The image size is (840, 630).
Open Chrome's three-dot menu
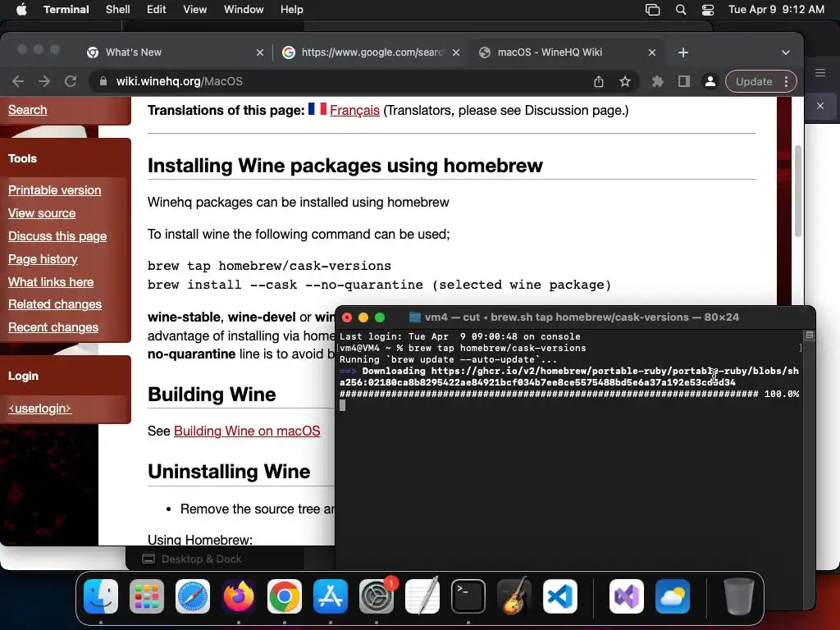[x=786, y=81]
